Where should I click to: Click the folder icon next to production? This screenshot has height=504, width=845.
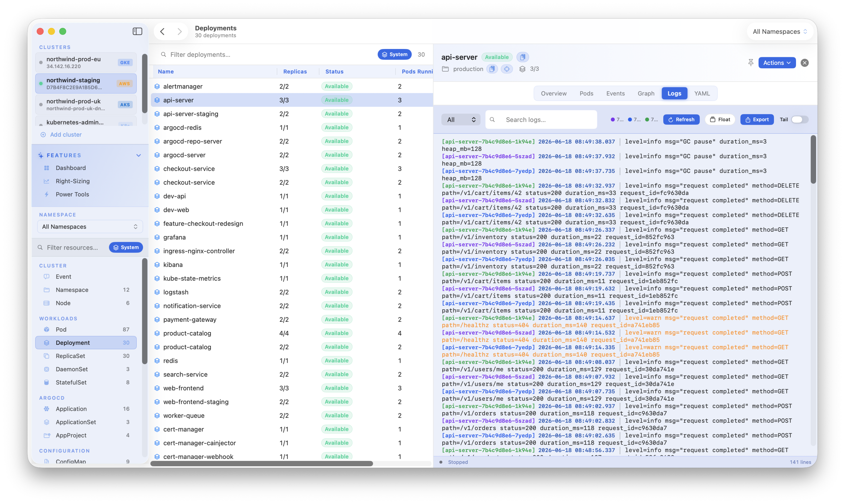pos(445,69)
